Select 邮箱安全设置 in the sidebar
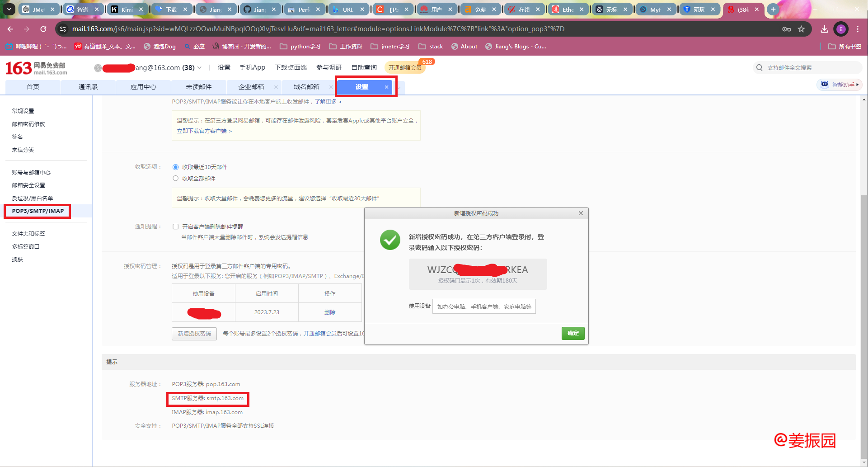 pyautogui.click(x=28, y=185)
